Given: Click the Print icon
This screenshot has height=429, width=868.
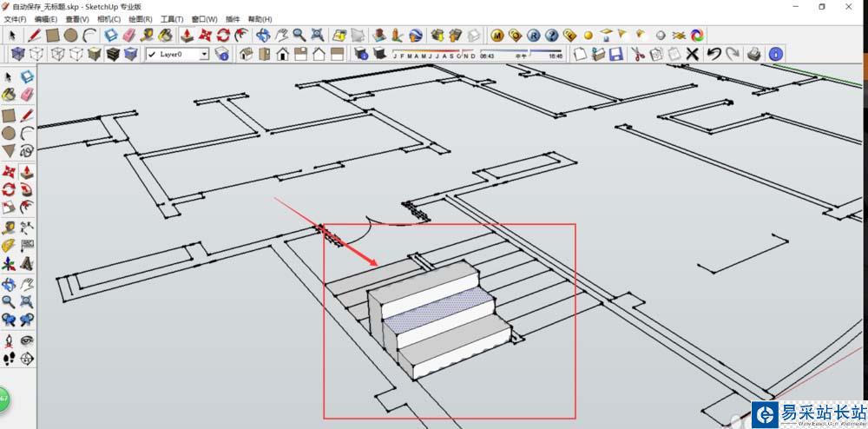Looking at the screenshot, I should (754, 54).
